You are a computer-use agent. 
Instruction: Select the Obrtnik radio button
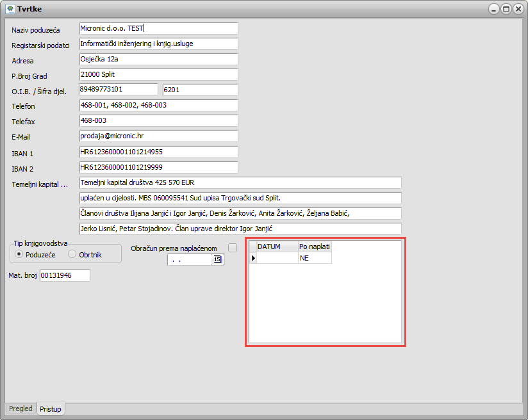point(72,254)
